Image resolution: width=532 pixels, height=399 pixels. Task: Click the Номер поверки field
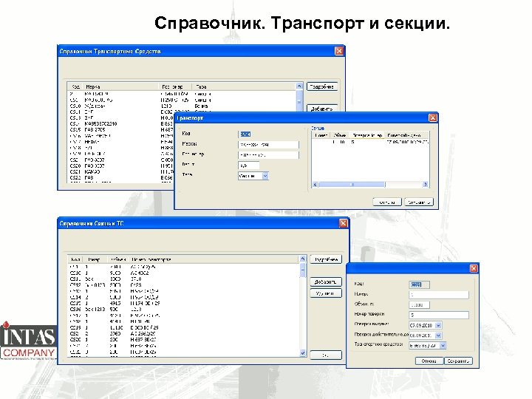[x=439, y=315]
